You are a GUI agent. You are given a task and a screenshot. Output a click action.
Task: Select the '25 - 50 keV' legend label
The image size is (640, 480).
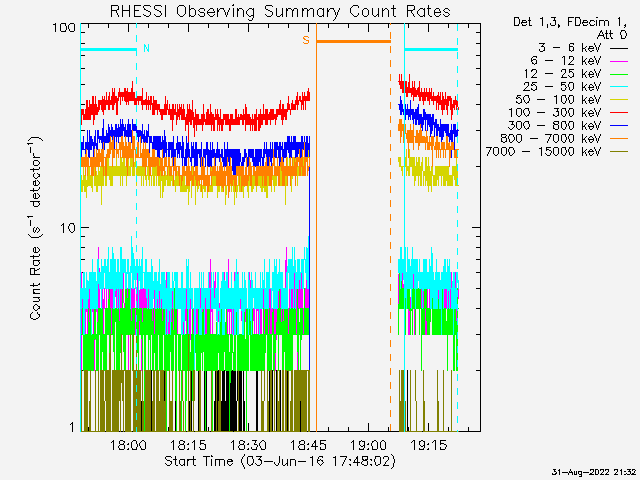tap(562, 87)
